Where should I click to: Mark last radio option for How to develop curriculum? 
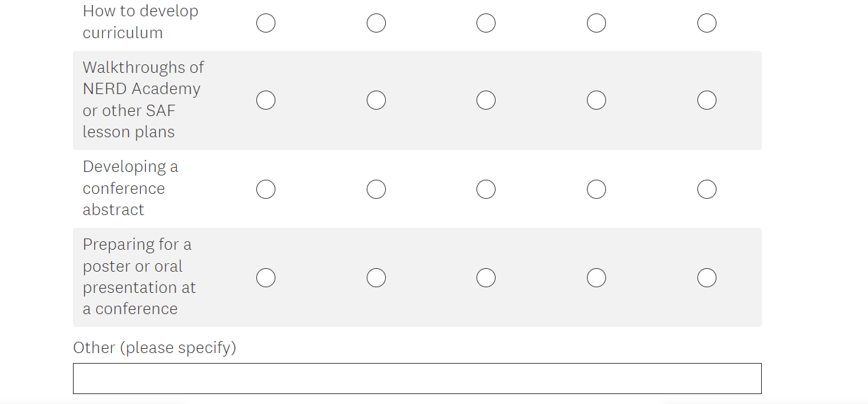click(x=707, y=23)
